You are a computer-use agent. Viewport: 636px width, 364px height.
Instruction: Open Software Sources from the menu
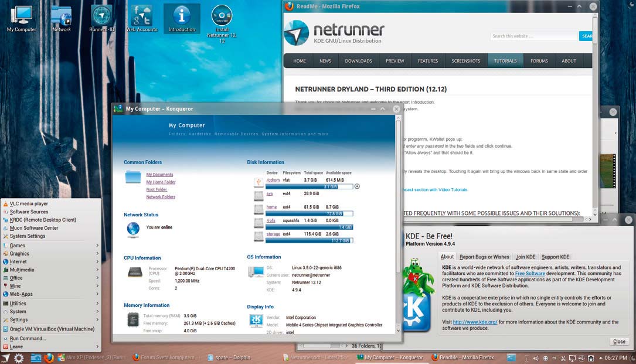point(50,212)
